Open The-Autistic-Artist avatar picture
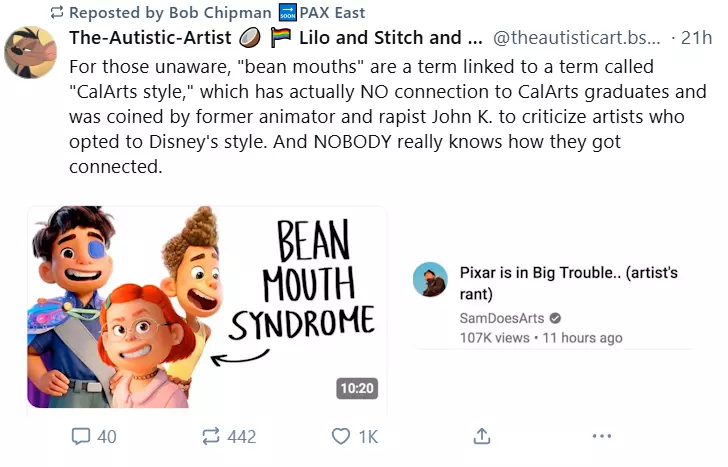This screenshot has height=467, width=728. [31, 52]
